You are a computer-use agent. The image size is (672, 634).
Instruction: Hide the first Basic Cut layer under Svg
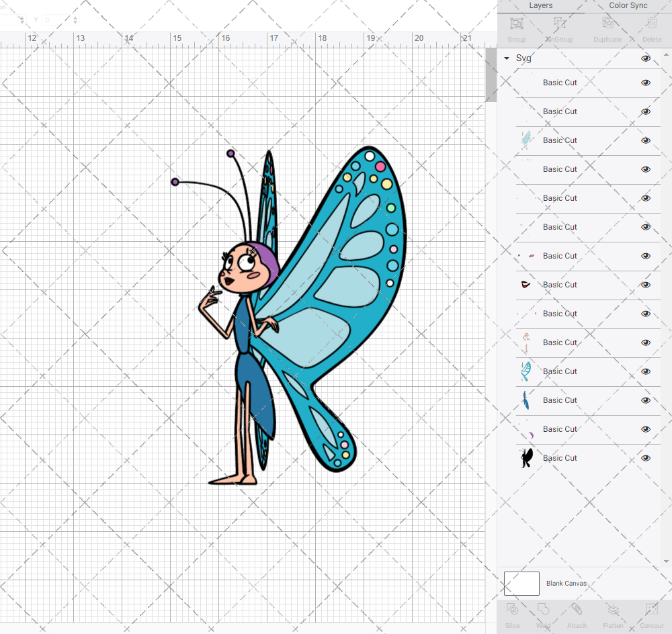pos(646,83)
